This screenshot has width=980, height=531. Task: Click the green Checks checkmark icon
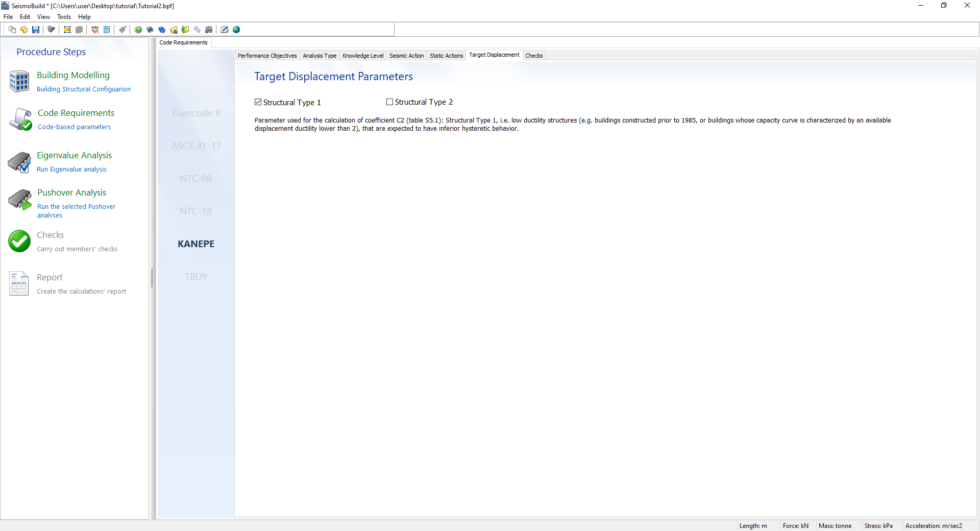point(19,241)
